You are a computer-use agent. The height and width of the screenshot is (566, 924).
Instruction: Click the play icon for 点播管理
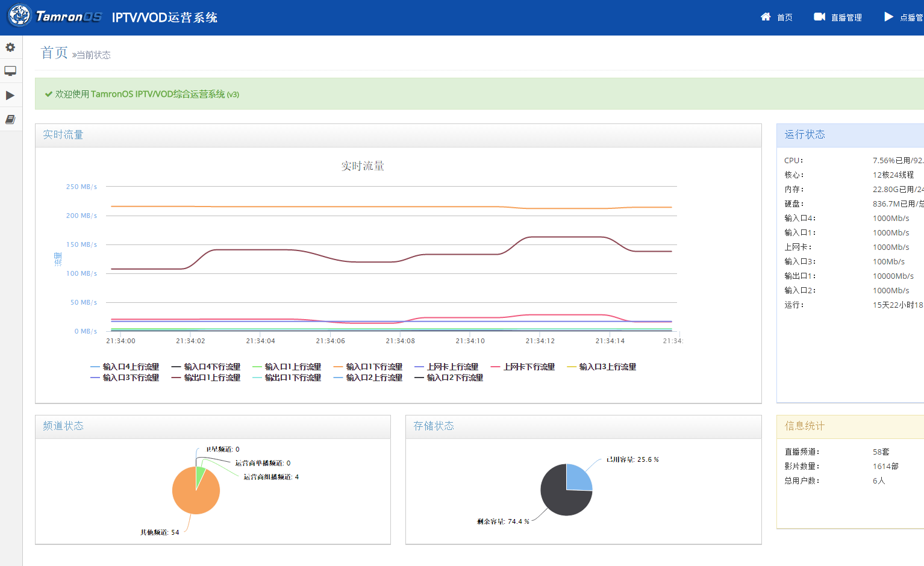[x=888, y=17]
